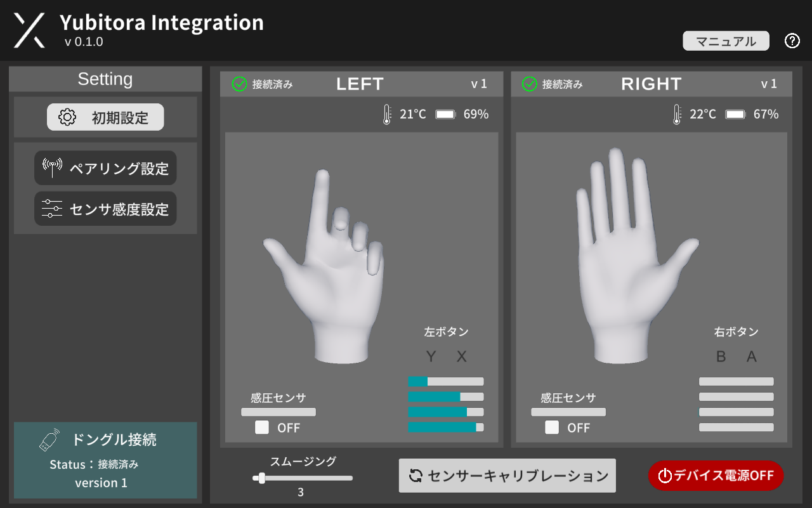
Task: Click the USB dongle icon in ドングル接続 panel
Action: (50, 439)
